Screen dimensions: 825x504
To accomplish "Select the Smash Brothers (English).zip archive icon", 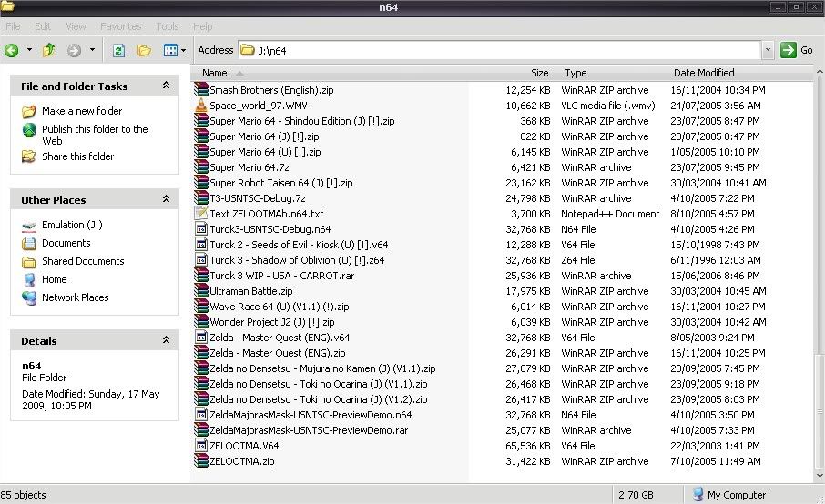I will (x=201, y=90).
